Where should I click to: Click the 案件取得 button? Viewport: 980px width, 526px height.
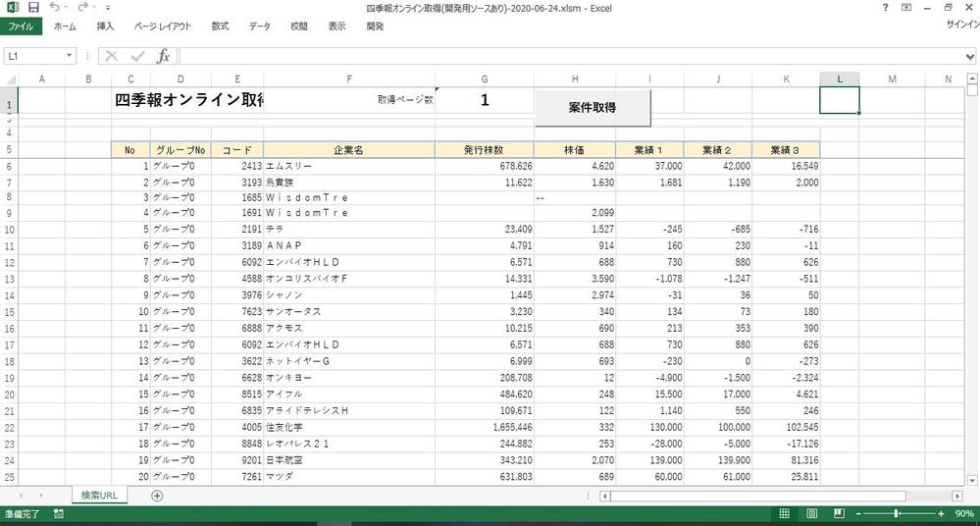pos(593,108)
